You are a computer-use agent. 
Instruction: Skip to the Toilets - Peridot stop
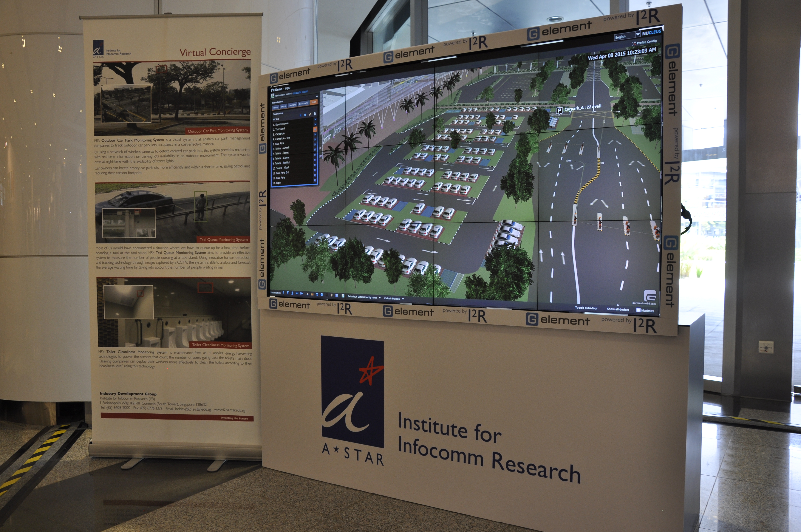[x=315, y=165]
